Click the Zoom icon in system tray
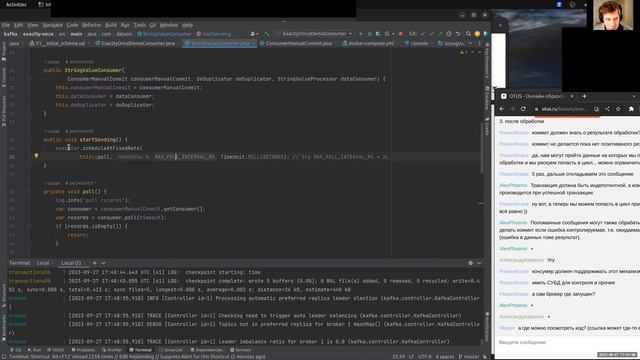Viewport: 640px width, 360px height. click(x=559, y=4)
